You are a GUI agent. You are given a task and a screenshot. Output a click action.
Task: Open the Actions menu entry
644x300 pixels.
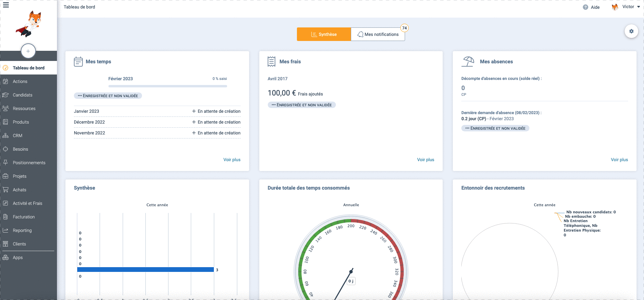click(x=28, y=81)
